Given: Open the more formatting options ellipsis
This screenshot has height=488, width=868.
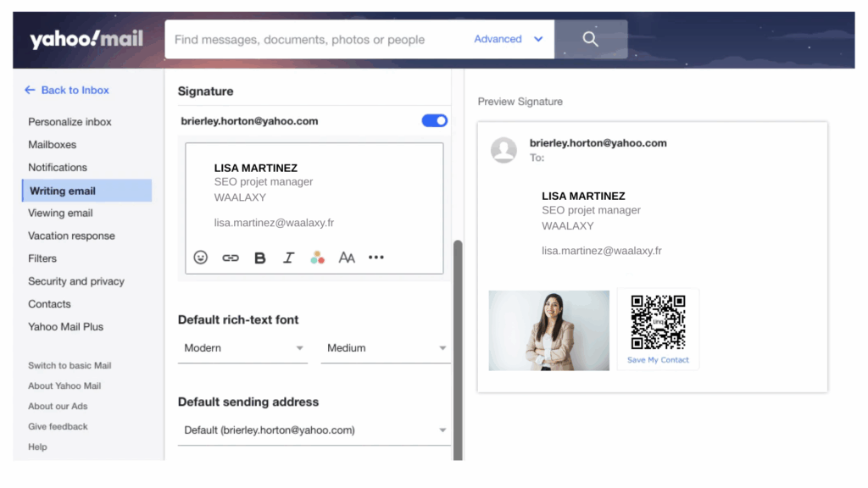Looking at the screenshot, I should click(376, 257).
